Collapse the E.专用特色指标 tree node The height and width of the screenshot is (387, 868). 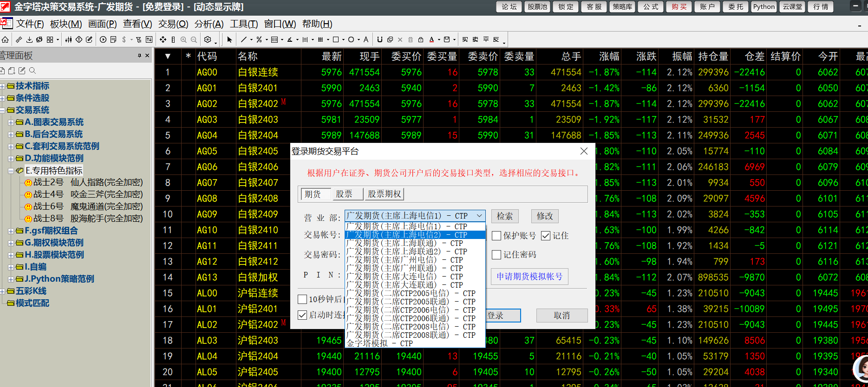point(11,171)
